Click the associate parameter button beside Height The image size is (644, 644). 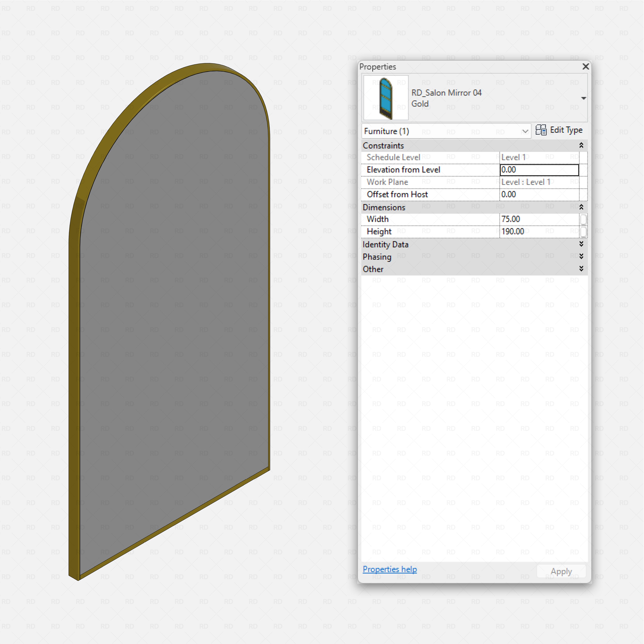(x=583, y=231)
